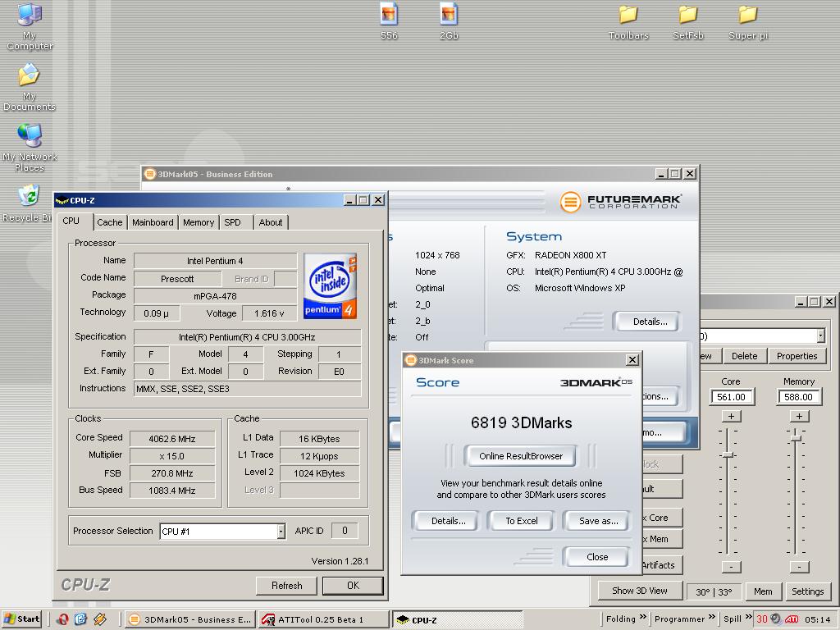Viewport: 840px width, 630px height.
Task: Open Online ResultBrowser
Action: [x=521, y=456]
